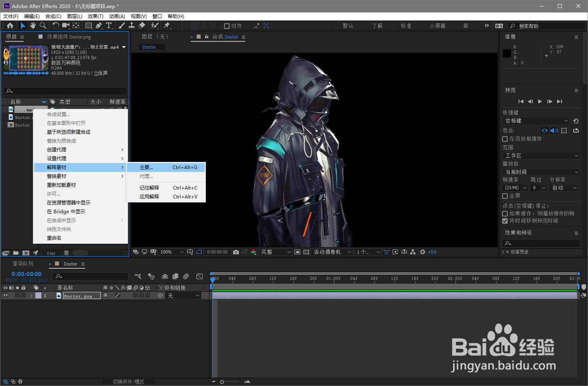Open the preview resolution auto dropdown

[564, 188]
